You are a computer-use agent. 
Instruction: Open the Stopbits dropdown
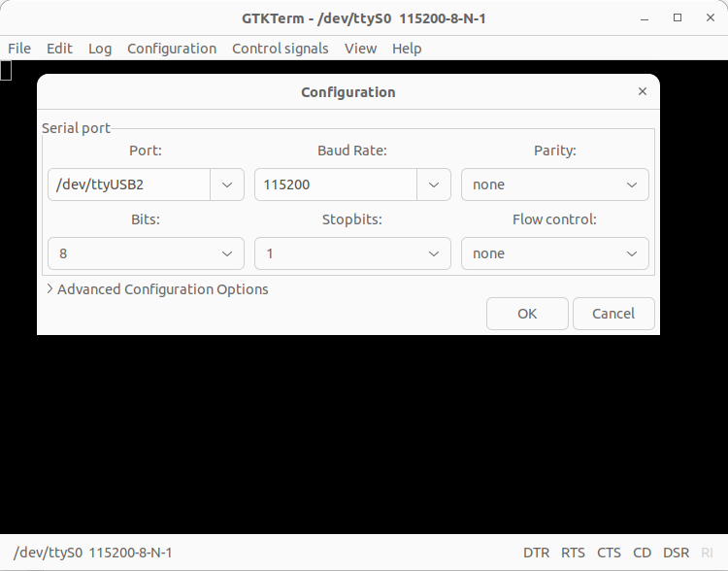[x=352, y=253]
